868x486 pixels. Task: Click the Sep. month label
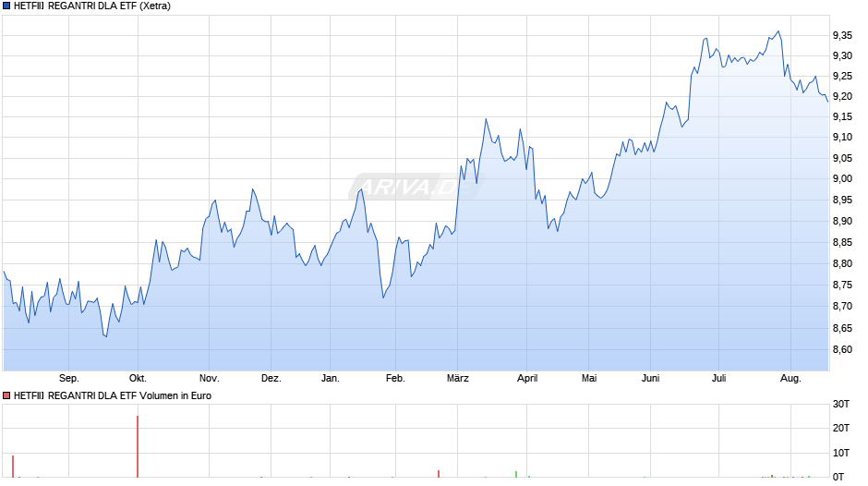tap(69, 379)
